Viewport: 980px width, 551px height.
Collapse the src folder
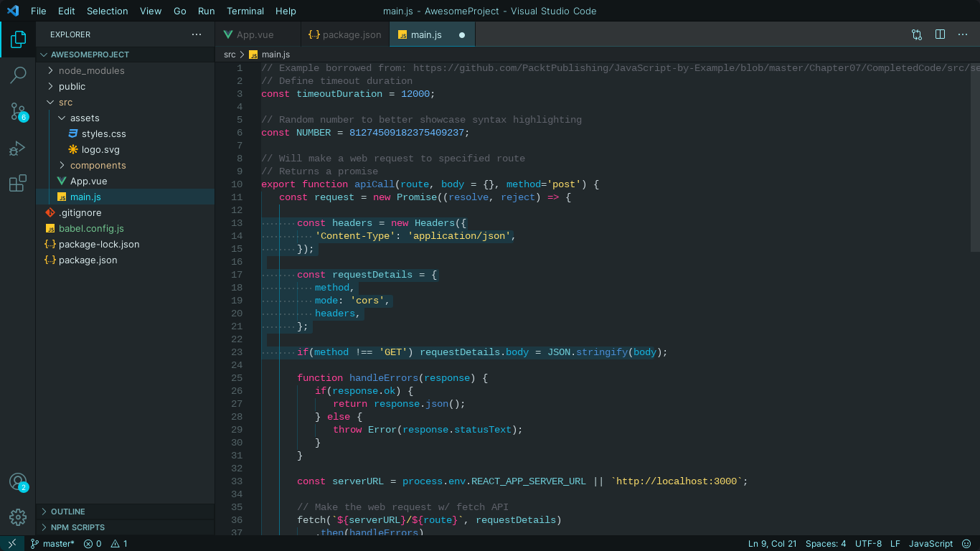pos(125,102)
